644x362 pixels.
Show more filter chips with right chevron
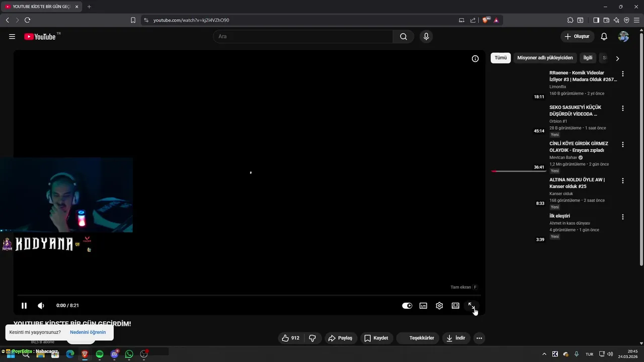click(x=617, y=58)
